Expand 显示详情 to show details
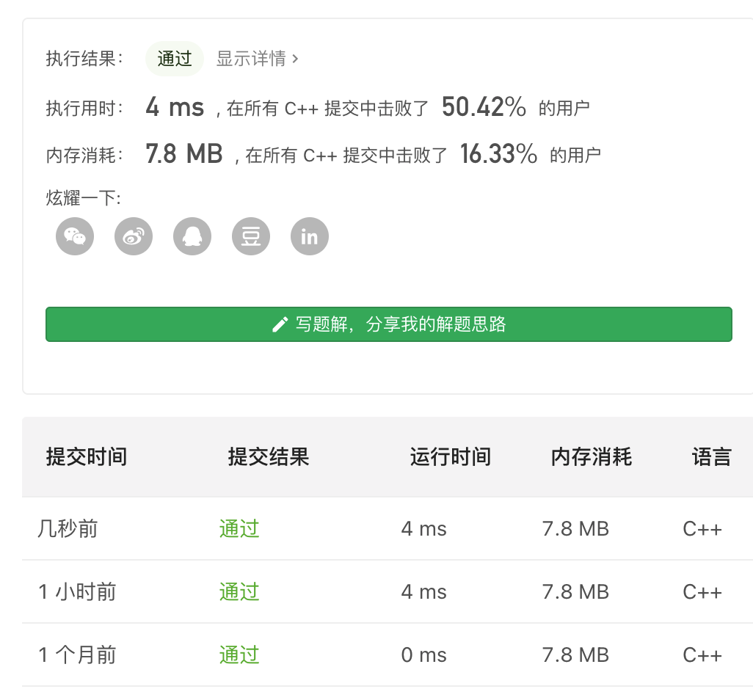 click(257, 59)
